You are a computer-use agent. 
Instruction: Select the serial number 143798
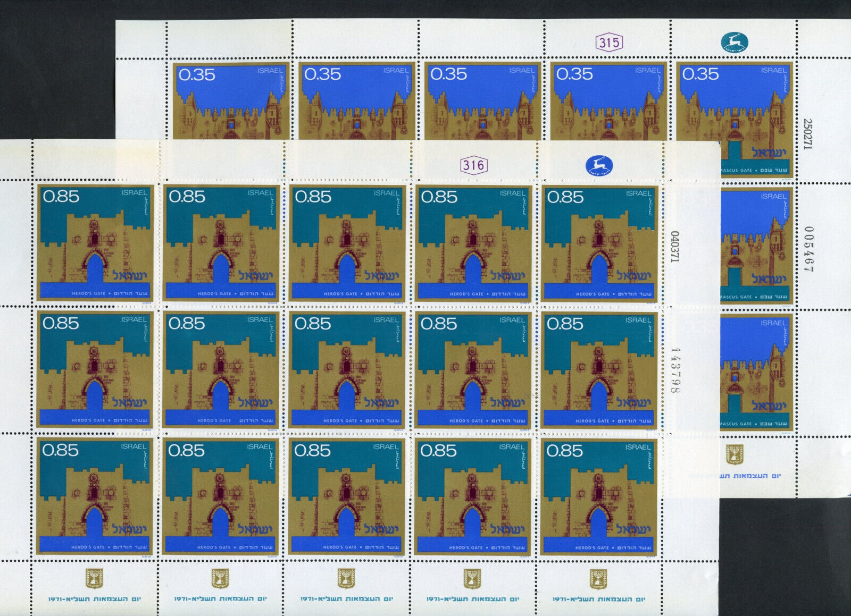pyautogui.click(x=674, y=370)
